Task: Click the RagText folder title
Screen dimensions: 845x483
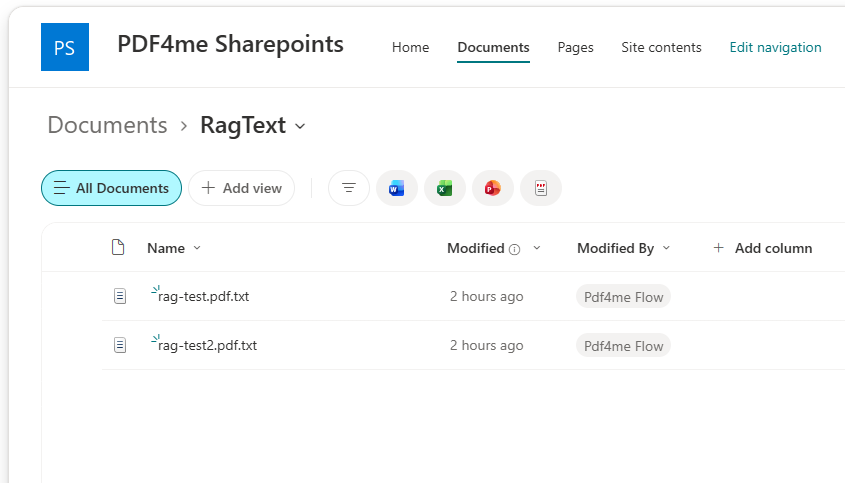Action: pyautogui.click(x=243, y=125)
